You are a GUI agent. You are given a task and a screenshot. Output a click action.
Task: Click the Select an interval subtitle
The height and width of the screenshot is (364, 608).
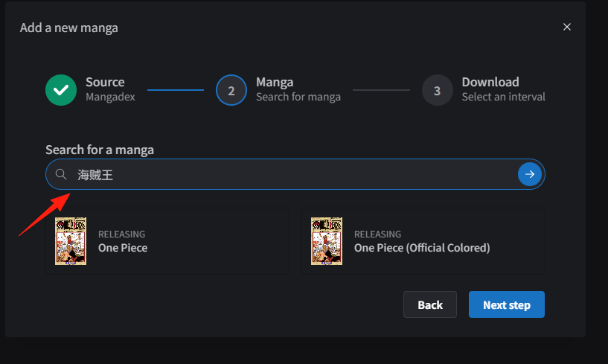point(503,97)
